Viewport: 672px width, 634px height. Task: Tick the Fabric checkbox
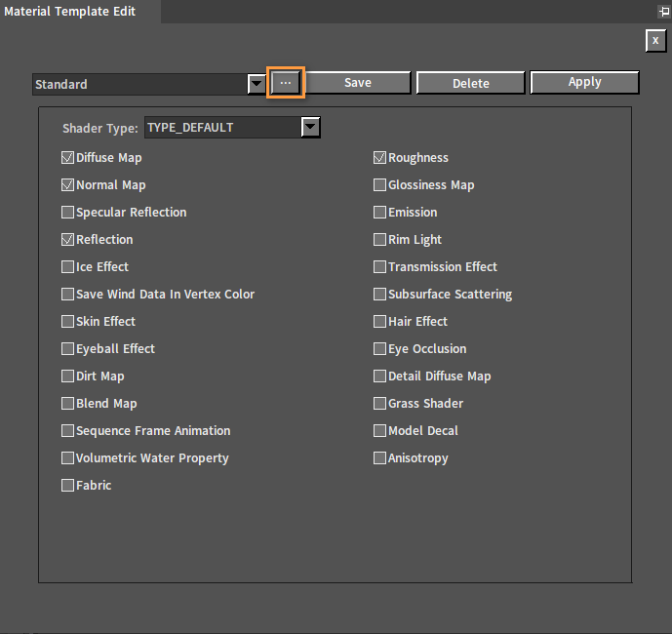click(x=67, y=486)
